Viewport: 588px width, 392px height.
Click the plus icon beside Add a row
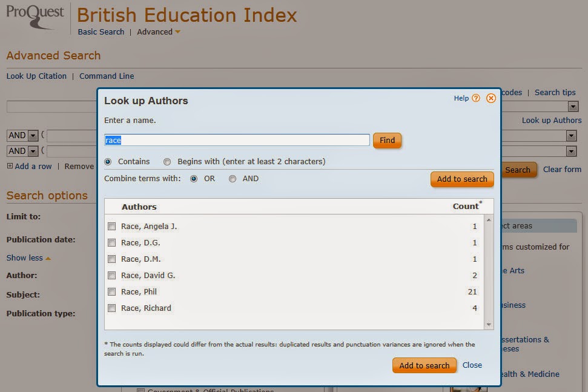[x=10, y=166]
